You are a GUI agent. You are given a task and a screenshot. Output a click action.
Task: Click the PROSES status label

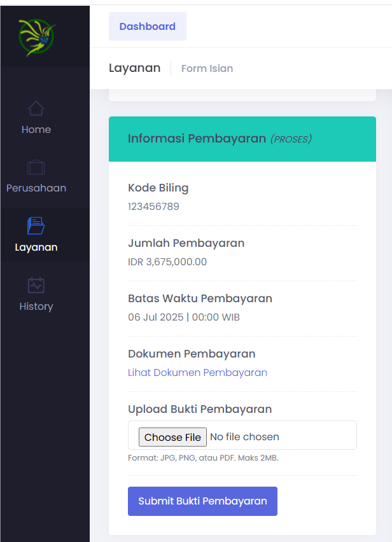click(x=291, y=139)
